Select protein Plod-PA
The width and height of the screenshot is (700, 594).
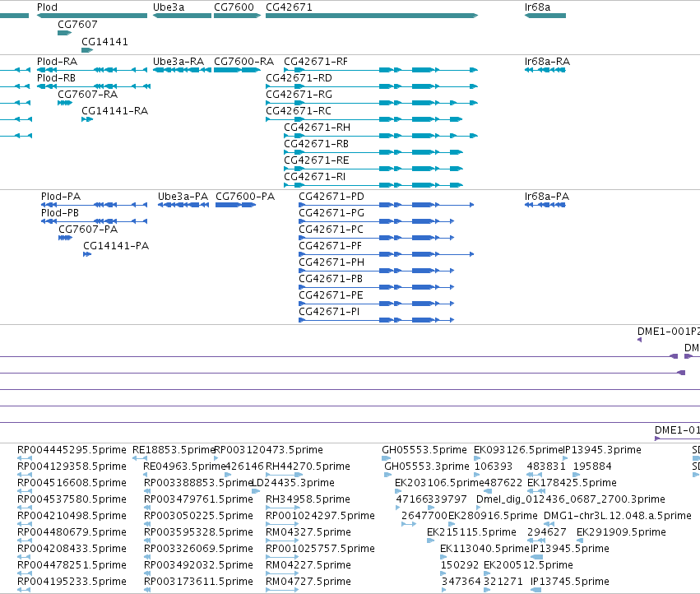(60, 197)
